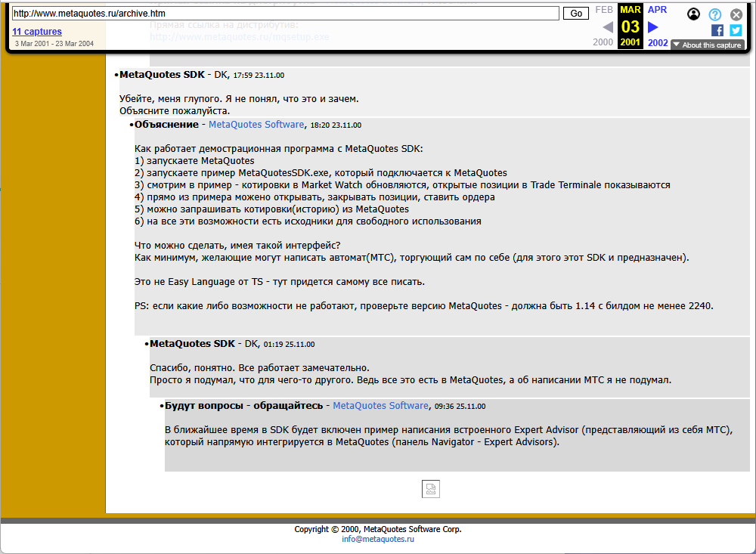The image size is (756, 554).
Task: Click the highlighted MAR month
Action: point(631,10)
